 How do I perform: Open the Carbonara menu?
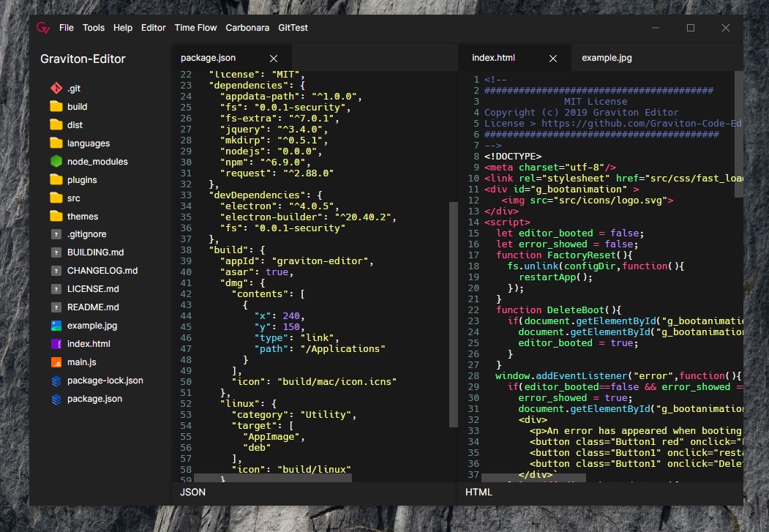[x=247, y=28]
